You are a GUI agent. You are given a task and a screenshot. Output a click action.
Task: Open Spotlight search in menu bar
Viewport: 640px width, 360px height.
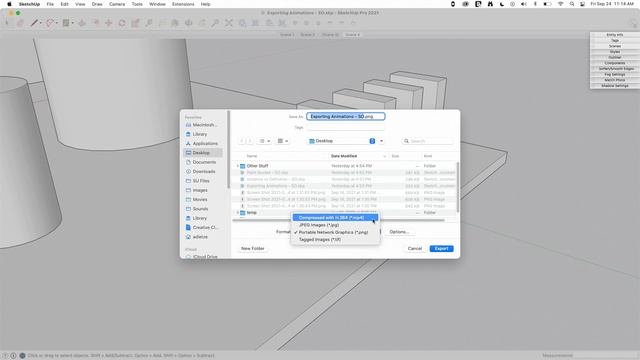pyautogui.click(x=572, y=4)
